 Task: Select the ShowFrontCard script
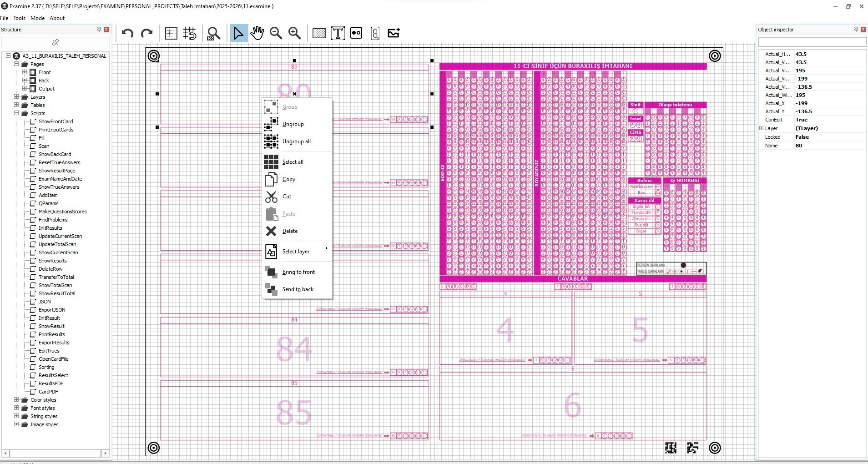pos(56,121)
